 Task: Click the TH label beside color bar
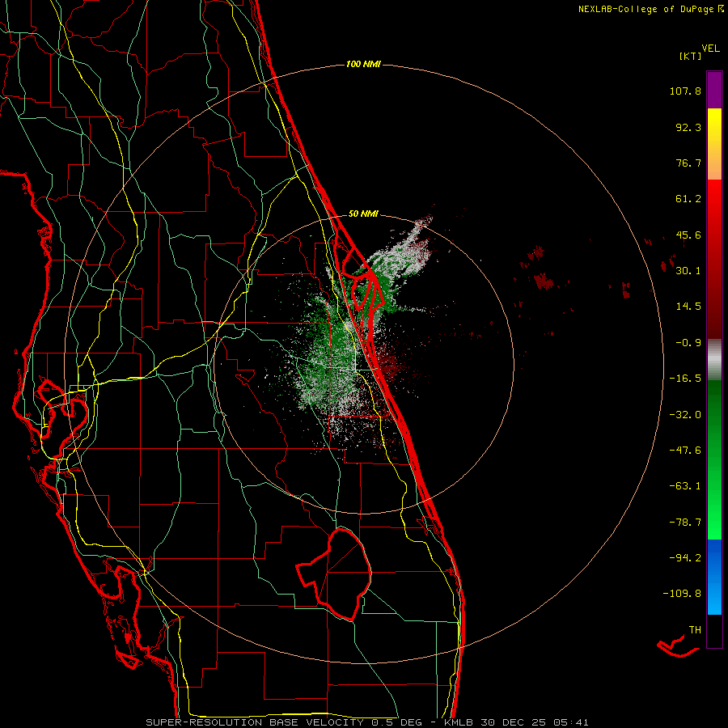pyautogui.click(x=695, y=630)
